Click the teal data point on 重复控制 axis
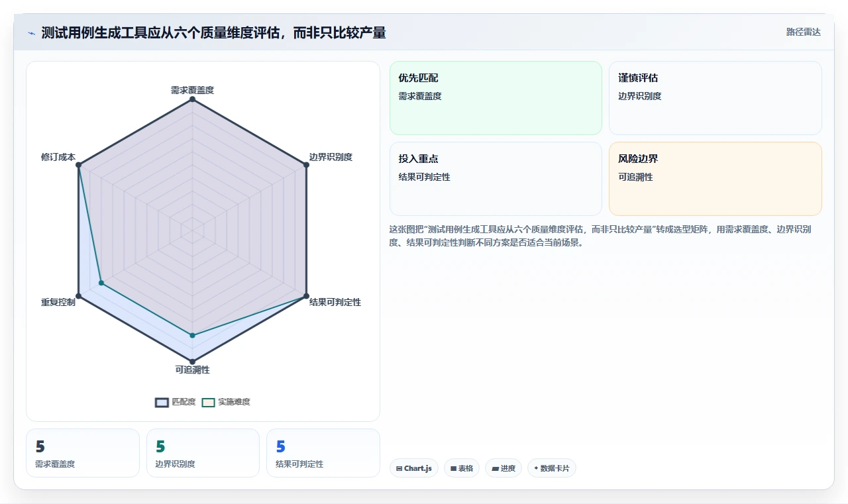Image resolution: width=848 pixels, height=504 pixels. [x=101, y=283]
